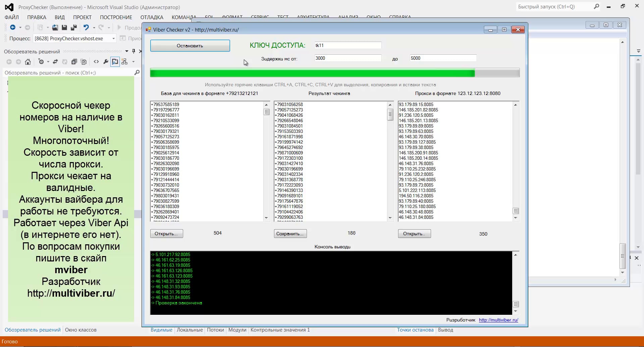Click the Open File folder icon
This screenshot has height=347, width=644.
coord(55,28)
